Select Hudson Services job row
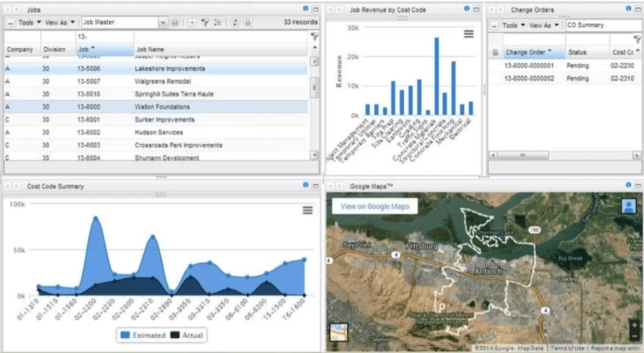644x353 pixels. click(x=156, y=132)
